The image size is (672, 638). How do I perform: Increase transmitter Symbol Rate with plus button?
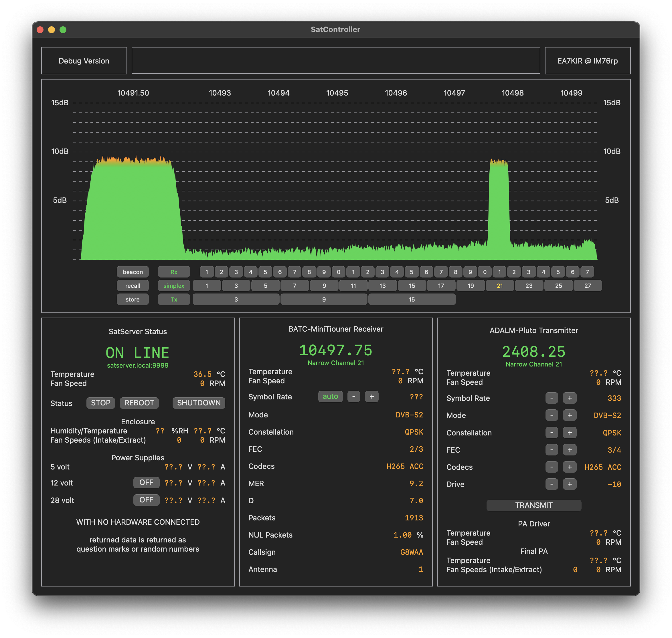(569, 398)
